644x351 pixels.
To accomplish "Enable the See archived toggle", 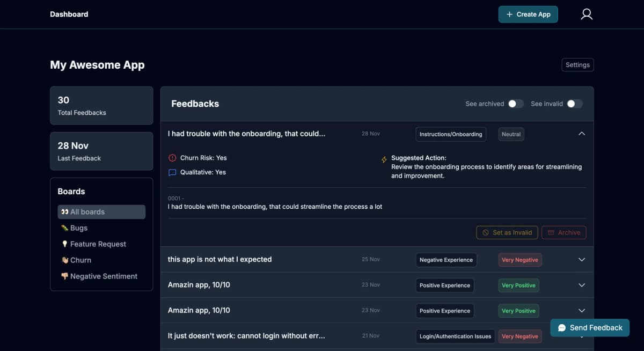I will coord(516,104).
